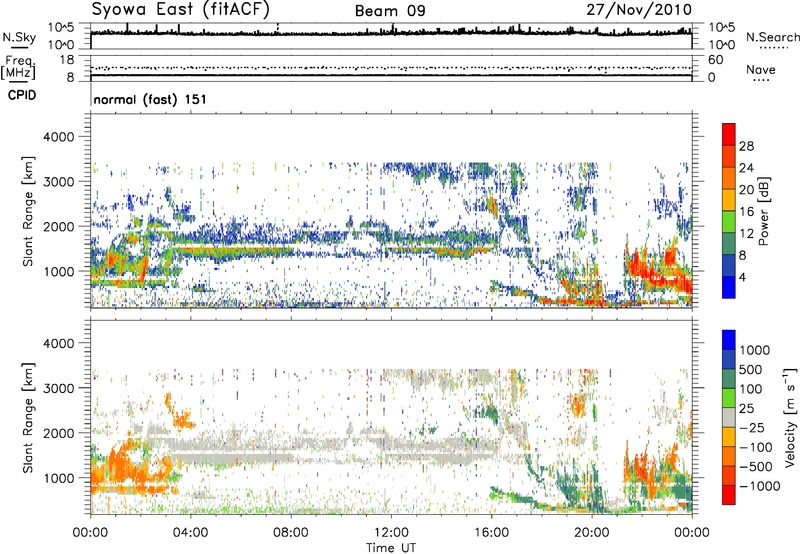800x554 pixels.
Task: Select the '60' Nave axis tick
Action: pyautogui.click(x=715, y=60)
